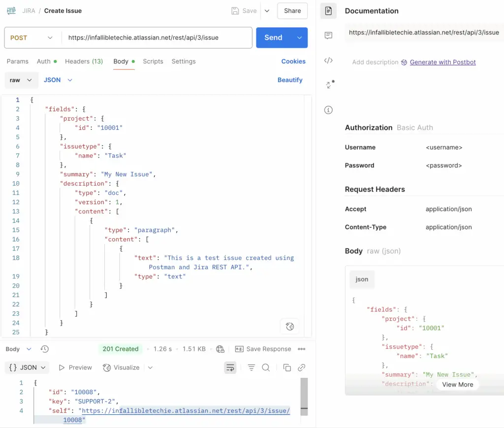504x428 pixels.
Task: Open the Comments sidebar icon
Action: point(328,35)
